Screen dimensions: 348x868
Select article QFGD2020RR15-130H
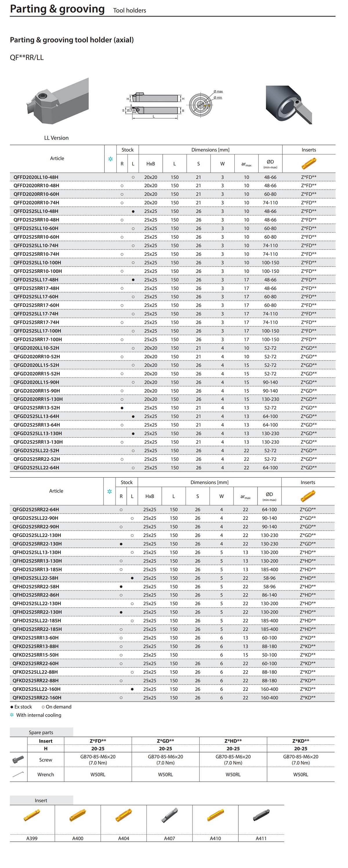pyautogui.click(x=38, y=399)
